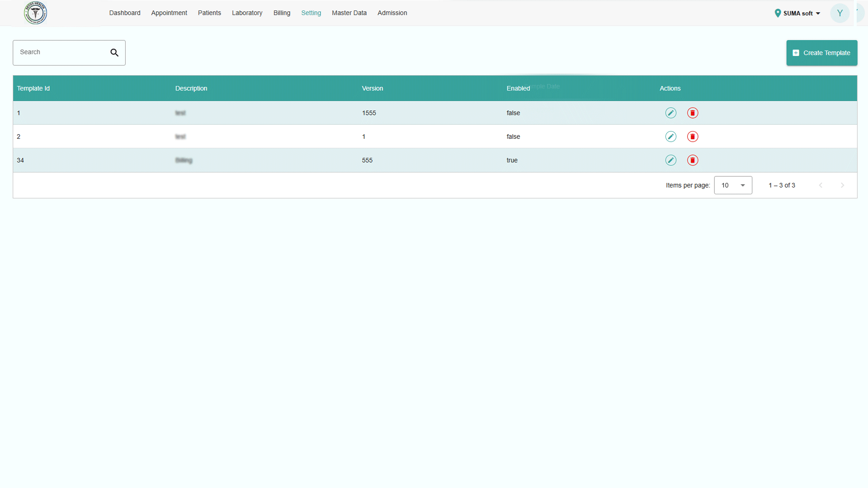Open the Admission menu

[x=392, y=13]
